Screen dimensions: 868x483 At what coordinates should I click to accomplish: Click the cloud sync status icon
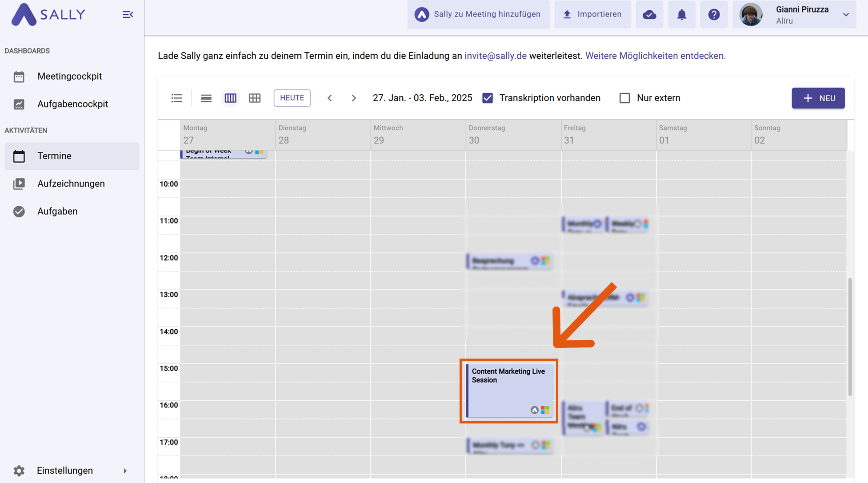(649, 15)
